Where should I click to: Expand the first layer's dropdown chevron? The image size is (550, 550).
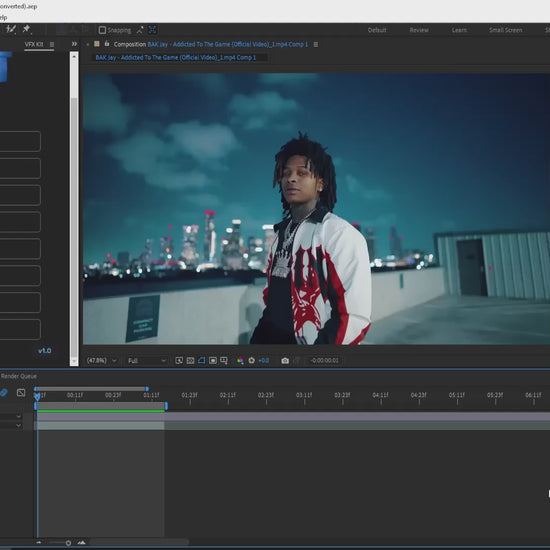tap(19, 416)
